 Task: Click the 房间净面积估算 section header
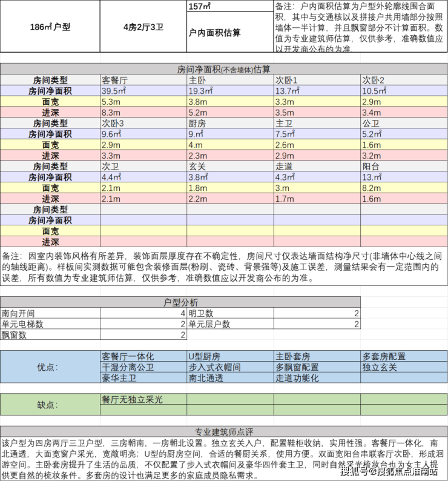[224, 70]
